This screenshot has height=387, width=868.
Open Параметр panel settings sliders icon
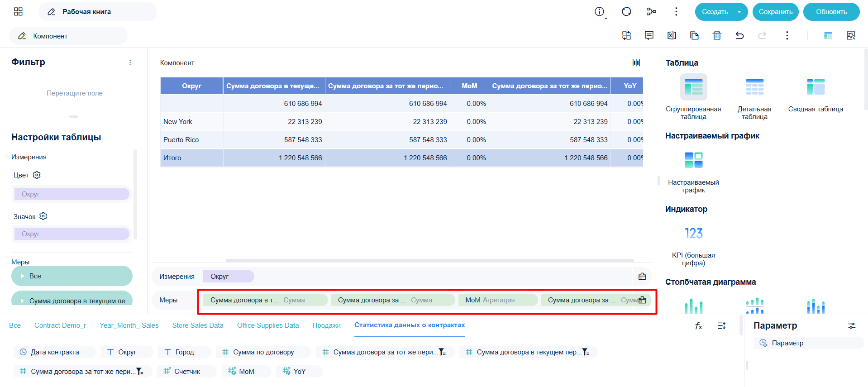click(852, 325)
